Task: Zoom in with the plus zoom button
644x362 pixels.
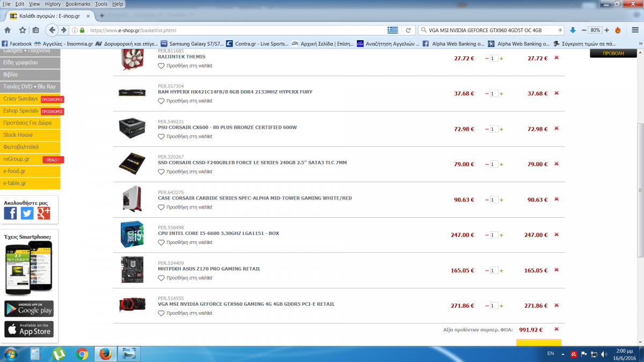Action: [607, 30]
